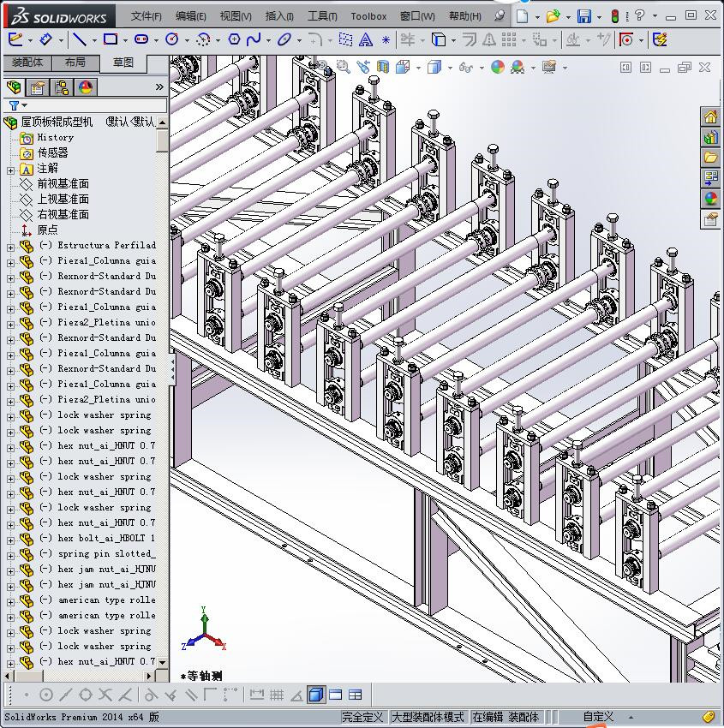Open the FeatureManager design tree tab
724x728 pixels.
click(x=14, y=87)
